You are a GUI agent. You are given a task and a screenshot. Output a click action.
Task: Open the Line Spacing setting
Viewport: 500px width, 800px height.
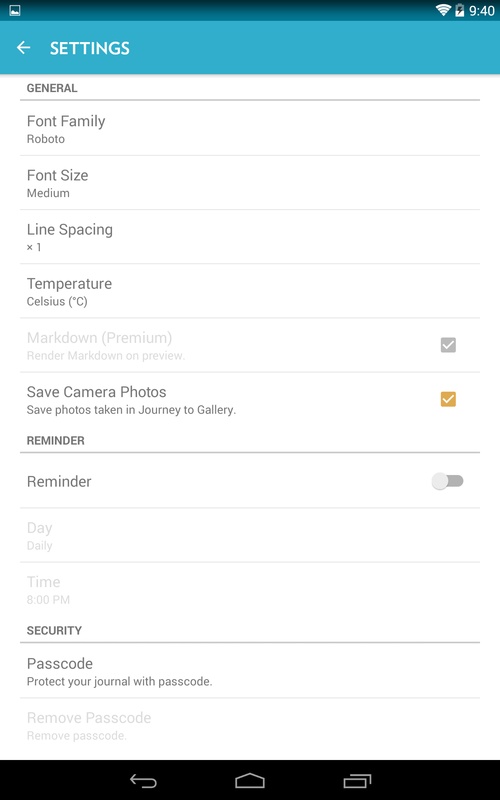[250, 237]
